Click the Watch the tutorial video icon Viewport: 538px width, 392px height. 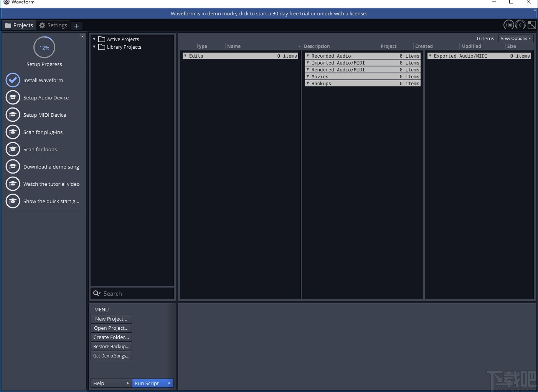point(13,184)
